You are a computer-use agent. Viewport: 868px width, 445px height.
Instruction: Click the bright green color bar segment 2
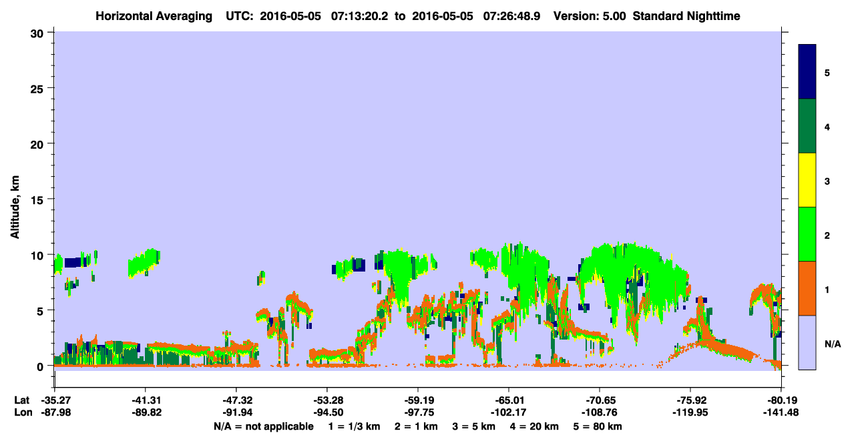pos(807,234)
